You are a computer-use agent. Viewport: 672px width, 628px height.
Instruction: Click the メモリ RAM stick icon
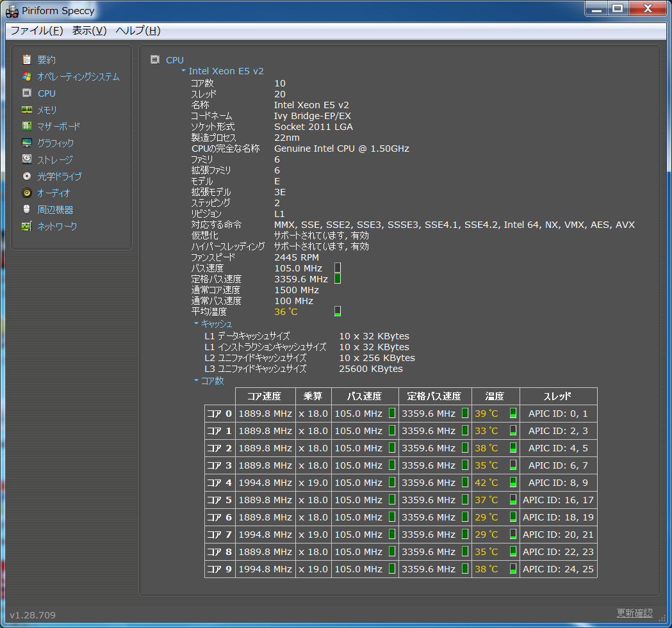coord(26,109)
